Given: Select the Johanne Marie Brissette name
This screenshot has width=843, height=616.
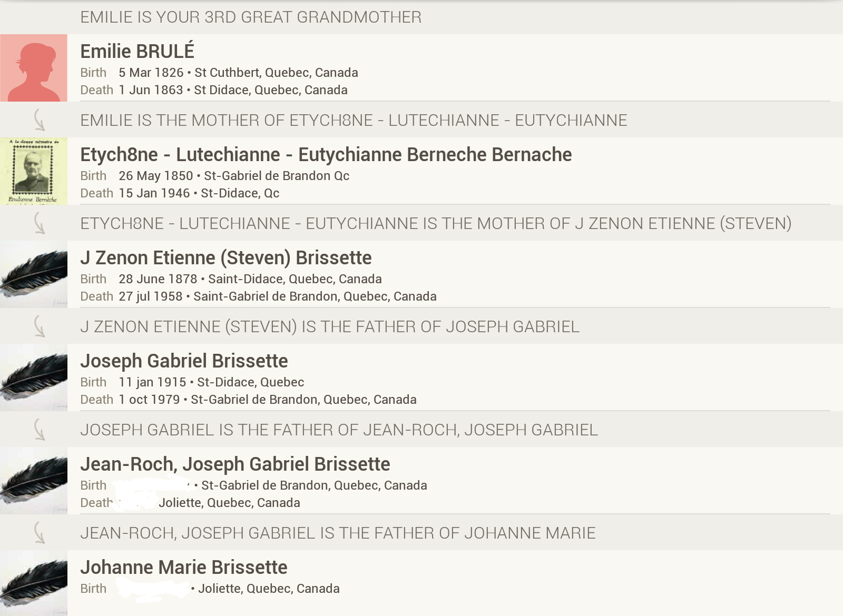Looking at the screenshot, I should [183, 567].
